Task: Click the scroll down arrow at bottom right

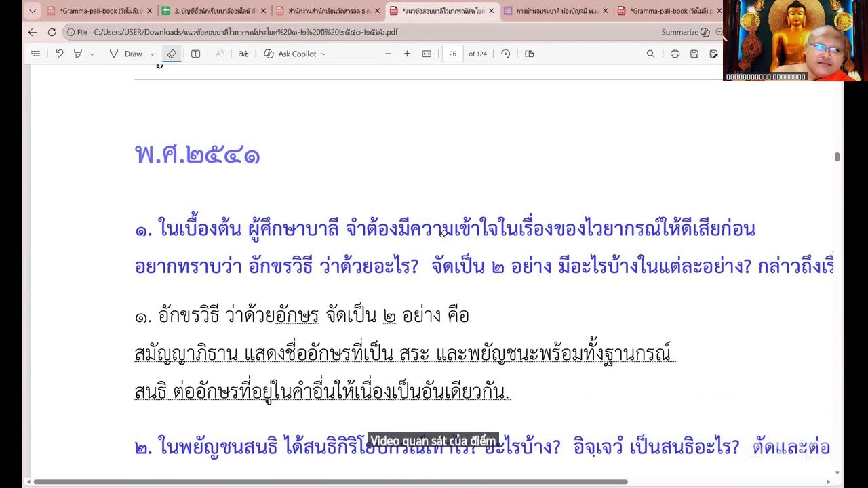Action: coord(837,472)
